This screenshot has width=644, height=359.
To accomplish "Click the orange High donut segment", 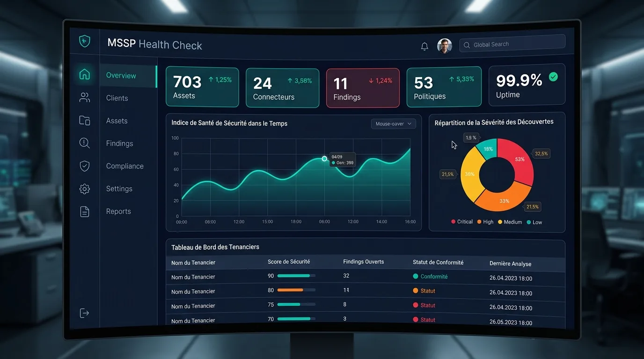I will 505,201.
